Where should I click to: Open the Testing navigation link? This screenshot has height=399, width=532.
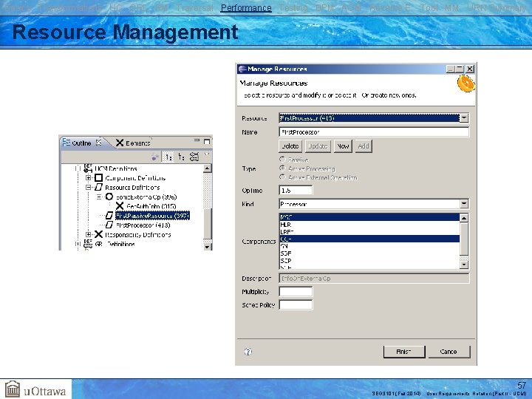pyautogui.click(x=293, y=7)
